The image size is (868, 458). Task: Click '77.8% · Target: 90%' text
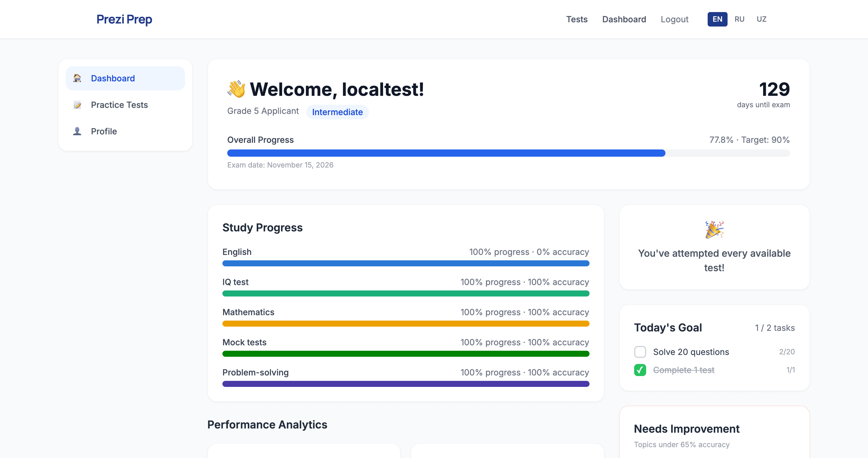click(749, 140)
